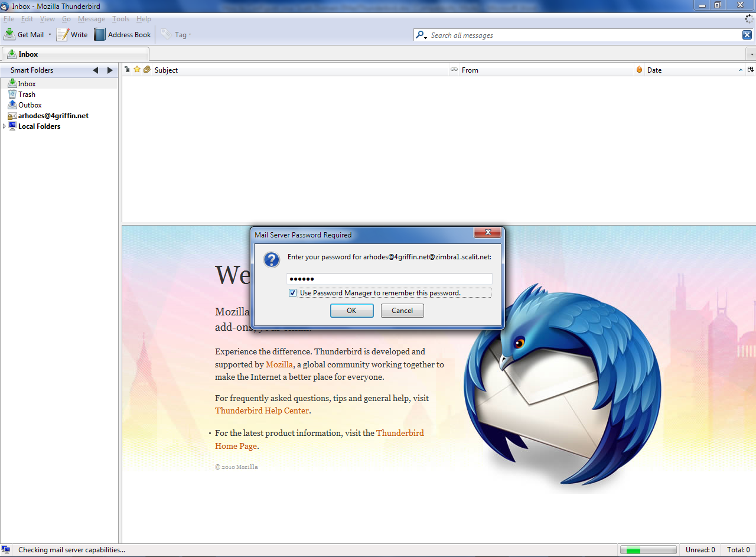Open the File menu
756x557 pixels.
pyautogui.click(x=9, y=19)
